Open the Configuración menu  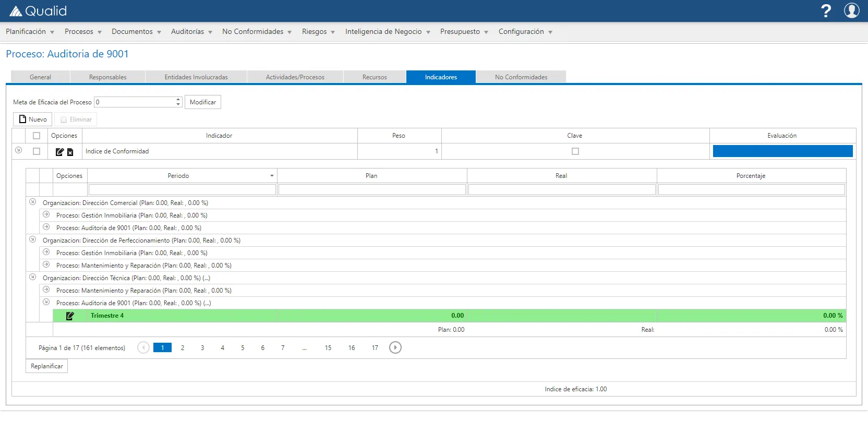pos(525,32)
